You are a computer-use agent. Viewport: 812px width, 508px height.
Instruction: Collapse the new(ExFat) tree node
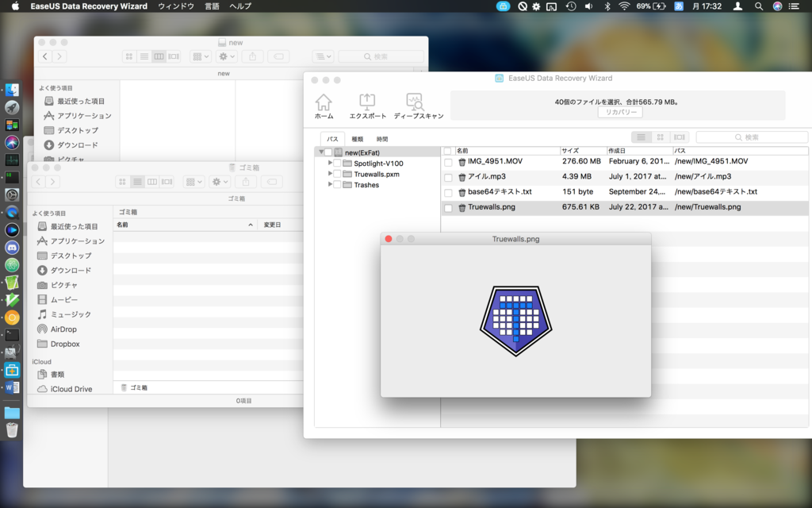[321, 152]
